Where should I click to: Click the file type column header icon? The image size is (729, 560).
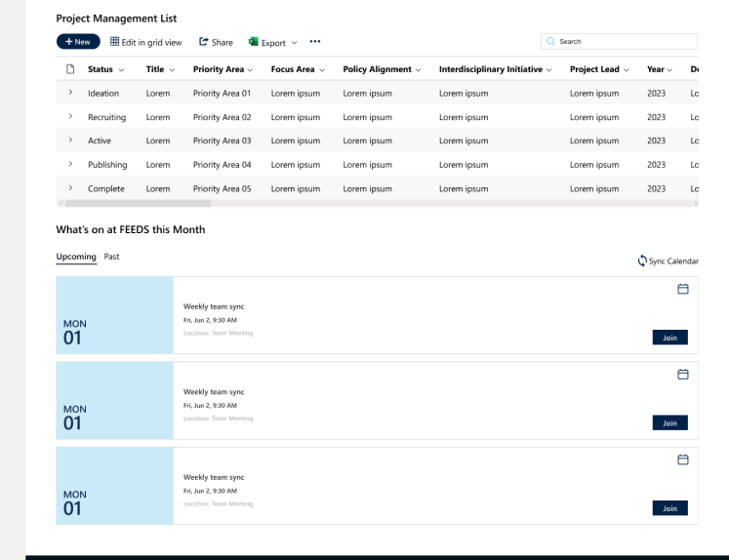click(70, 69)
